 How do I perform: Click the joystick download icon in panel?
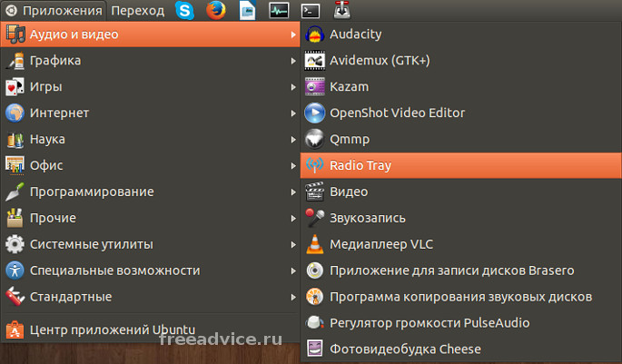click(x=342, y=10)
